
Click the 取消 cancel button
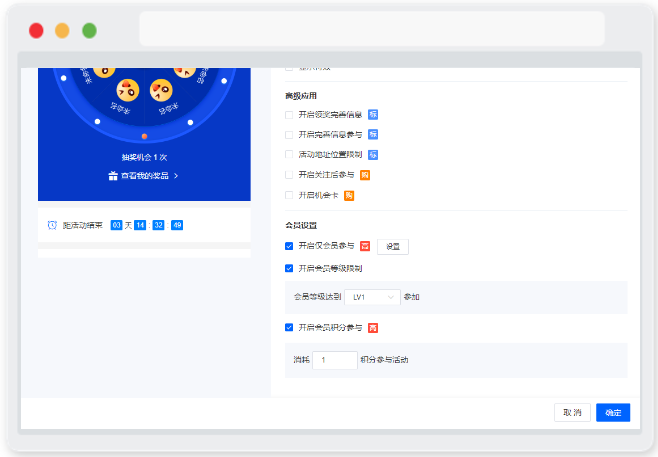pos(572,413)
